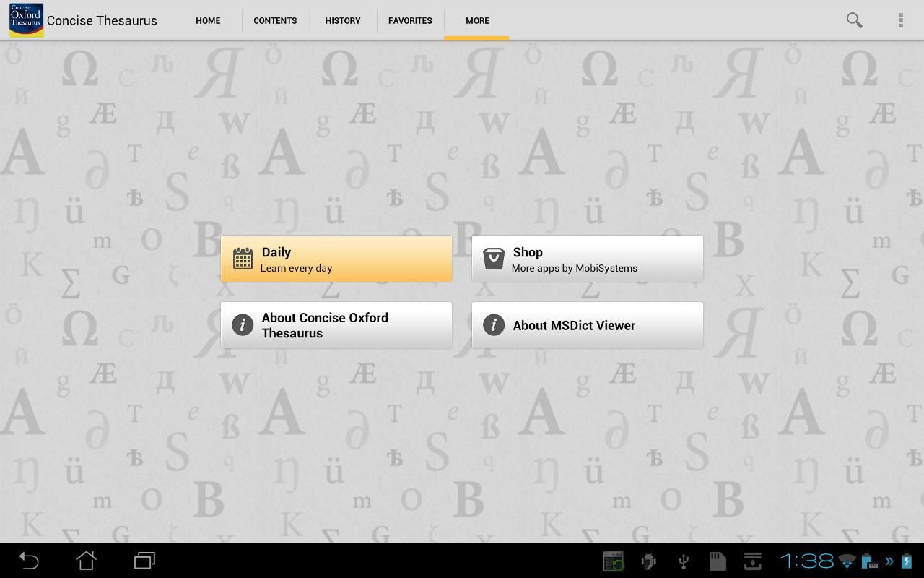This screenshot has height=578, width=924.
Task: Tap the USB connection status icon
Action: pos(683,561)
